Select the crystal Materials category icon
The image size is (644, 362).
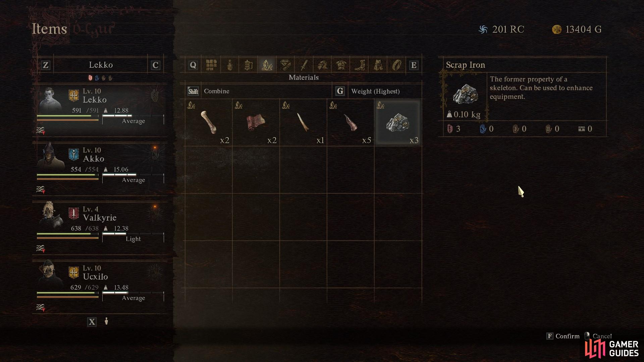tap(267, 65)
